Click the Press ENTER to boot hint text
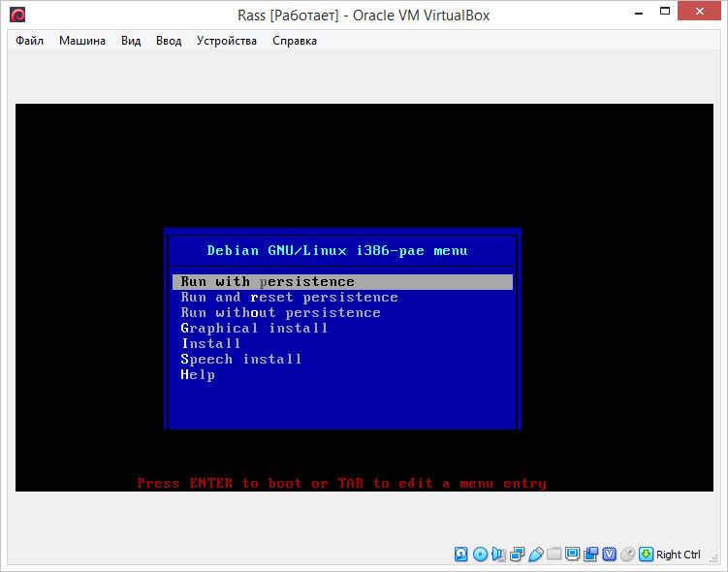The width and height of the screenshot is (728, 572). coord(342,484)
